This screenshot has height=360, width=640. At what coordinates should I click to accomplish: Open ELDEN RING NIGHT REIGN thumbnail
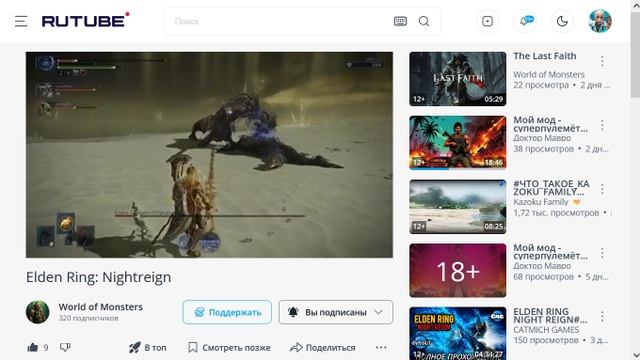pyautogui.click(x=458, y=333)
